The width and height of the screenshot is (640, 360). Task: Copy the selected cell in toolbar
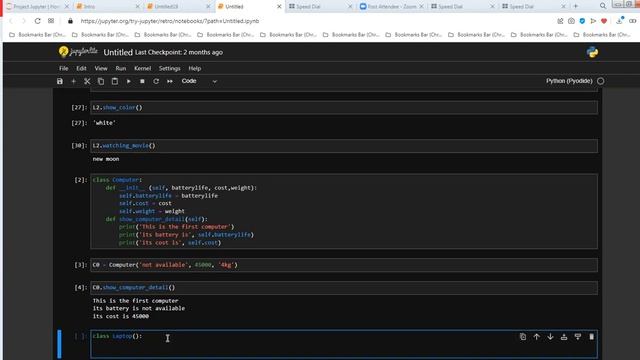pos(101,81)
